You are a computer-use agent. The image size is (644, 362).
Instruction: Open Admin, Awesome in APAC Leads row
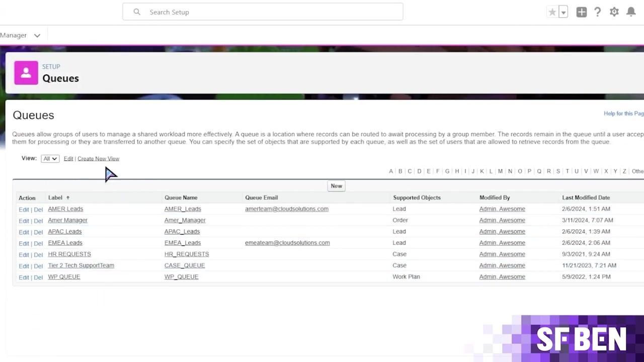(x=502, y=231)
